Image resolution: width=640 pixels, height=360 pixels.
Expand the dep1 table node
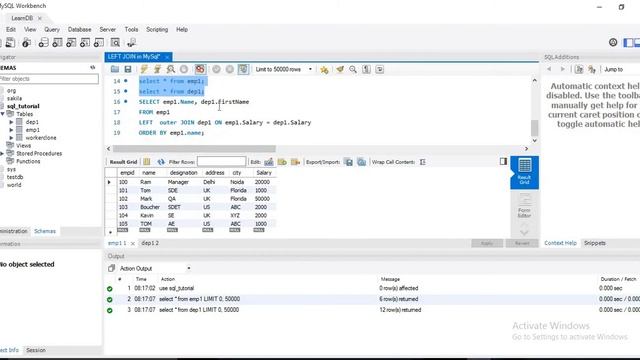click(x=11, y=122)
